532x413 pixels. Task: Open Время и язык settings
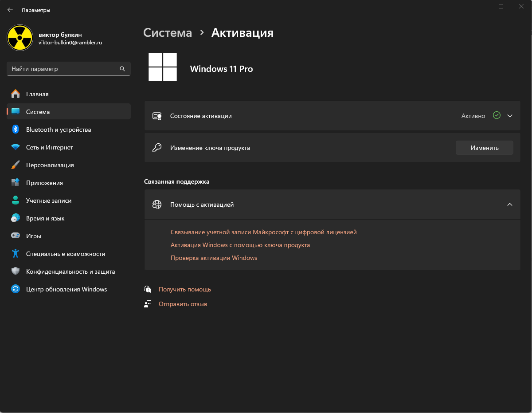click(69, 218)
